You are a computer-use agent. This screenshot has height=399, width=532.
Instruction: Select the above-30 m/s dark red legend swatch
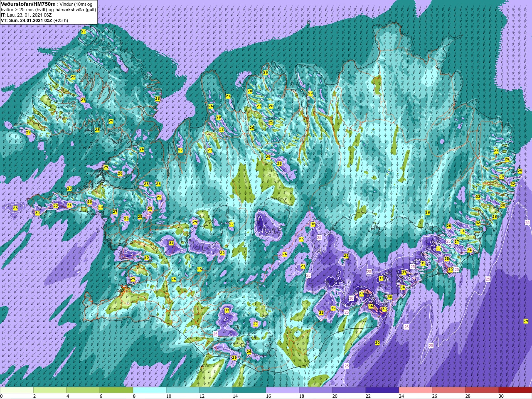[x=515, y=390]
